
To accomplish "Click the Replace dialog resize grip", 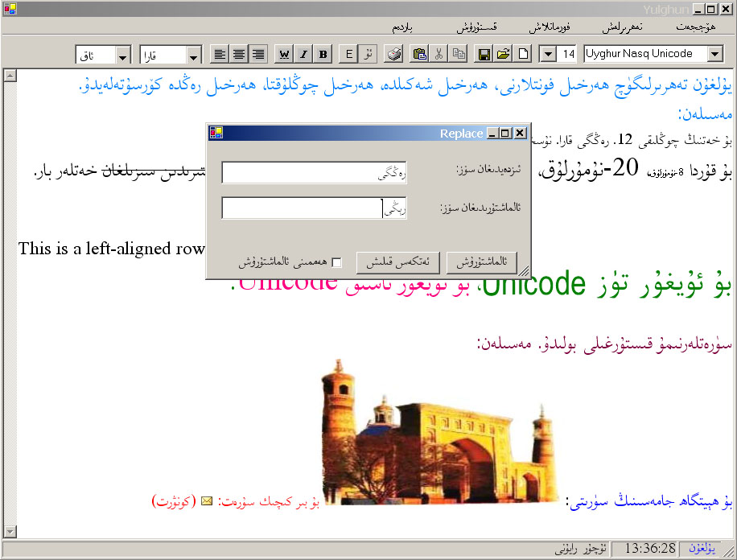I will pos(523,271).
